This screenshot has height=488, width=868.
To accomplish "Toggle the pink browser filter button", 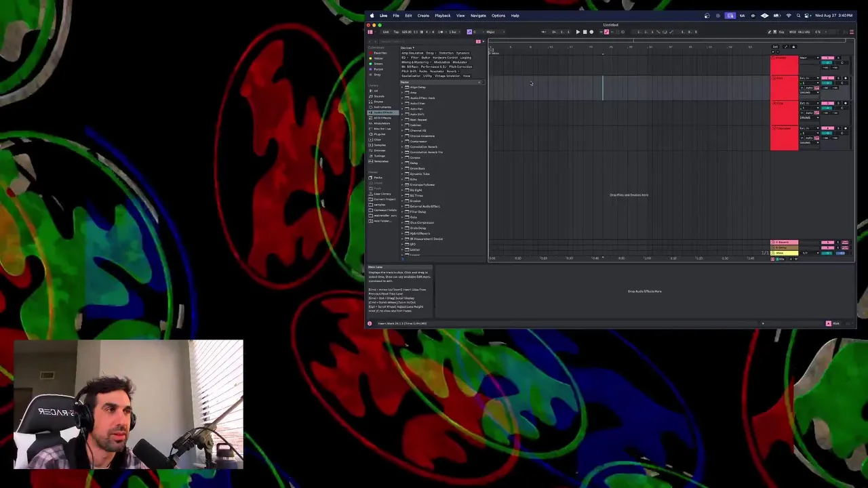I will click(478, 41).
